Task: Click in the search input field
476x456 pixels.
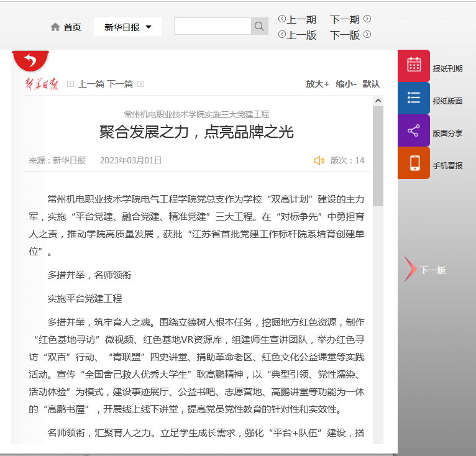Action: tap(212, 26)
